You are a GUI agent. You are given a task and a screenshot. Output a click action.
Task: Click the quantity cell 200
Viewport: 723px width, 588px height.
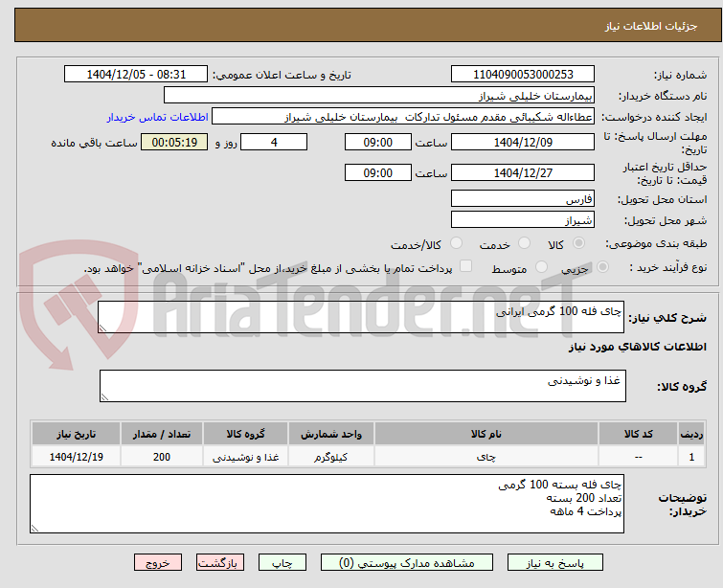162,457
